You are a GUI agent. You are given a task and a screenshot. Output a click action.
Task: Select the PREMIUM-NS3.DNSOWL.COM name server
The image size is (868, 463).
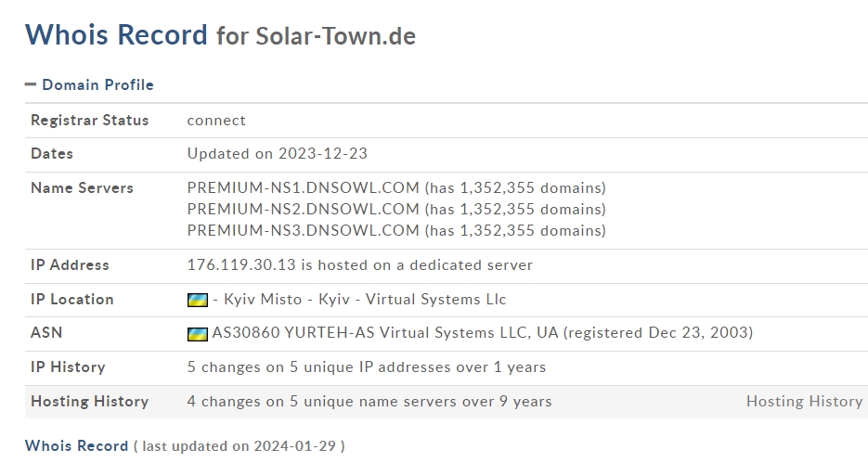(303, 230)
